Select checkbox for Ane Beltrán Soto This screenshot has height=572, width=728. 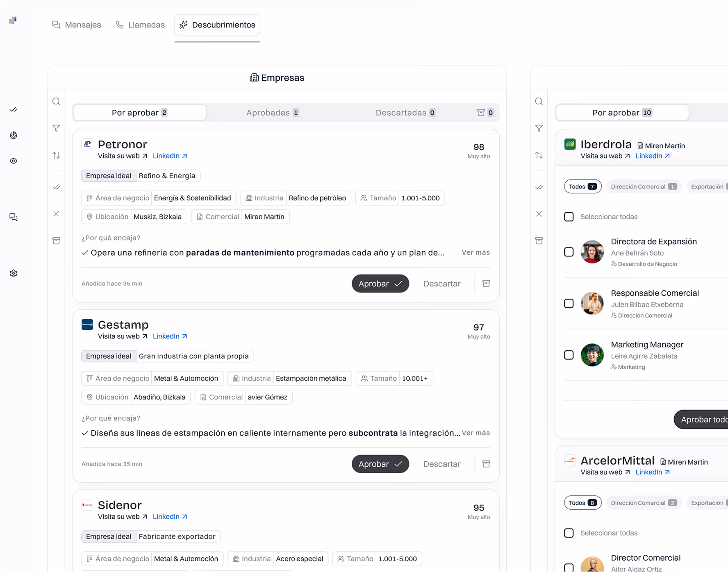pyautogui.click(x=569, y=252)
